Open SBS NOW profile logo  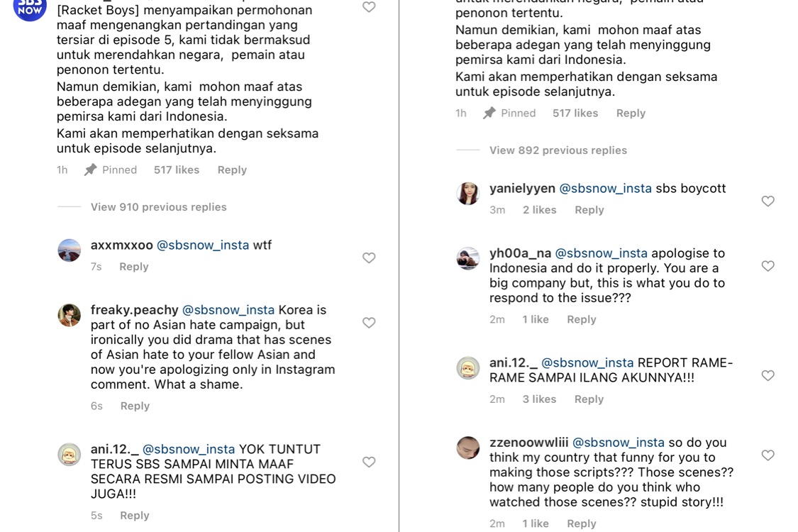pos(30,7)
